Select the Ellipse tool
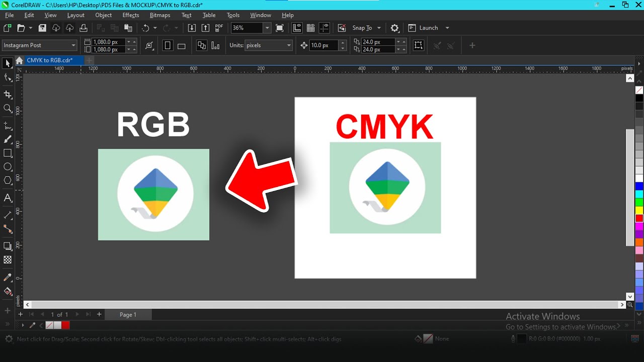Viewport: 644px width, 362px height. pos(7,166)
